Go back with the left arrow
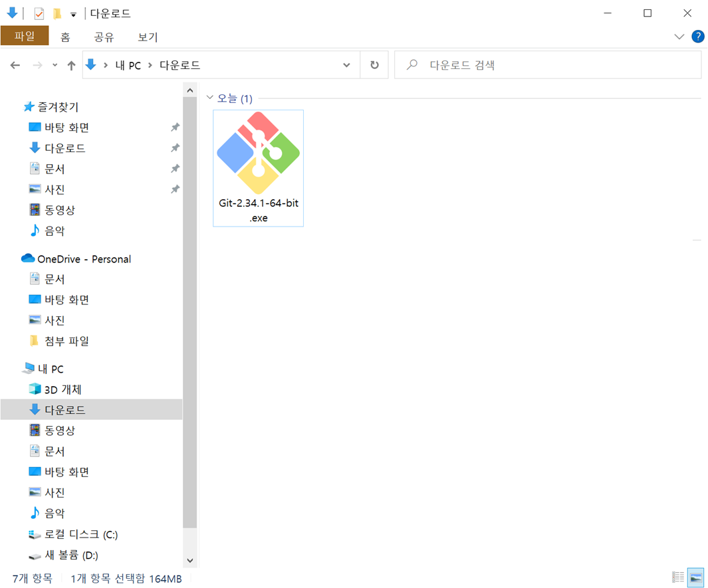Screen dimensions: 708x588 coord(15,65)
